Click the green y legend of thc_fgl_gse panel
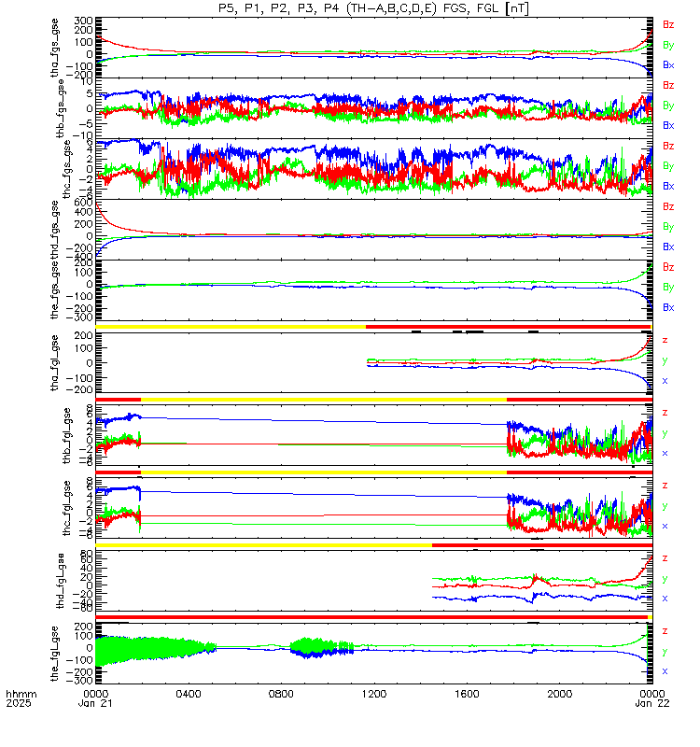The height and width of the screenshot is (747, 700). (x=665, y=506)
